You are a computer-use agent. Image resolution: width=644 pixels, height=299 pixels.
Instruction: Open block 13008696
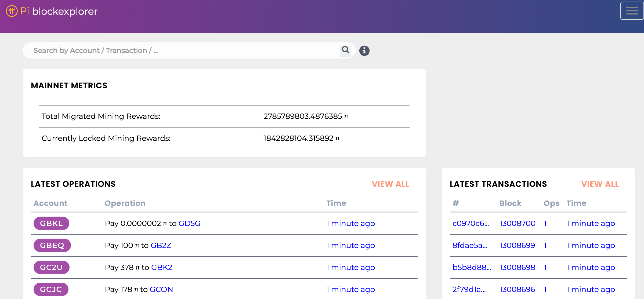pyautogui.click(x=517, y=289)
